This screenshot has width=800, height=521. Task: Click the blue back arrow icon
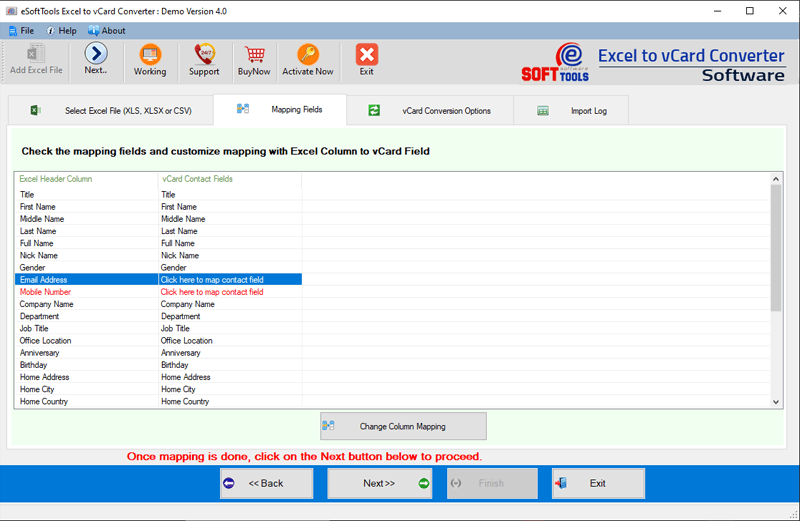click(x=229, y=483)
